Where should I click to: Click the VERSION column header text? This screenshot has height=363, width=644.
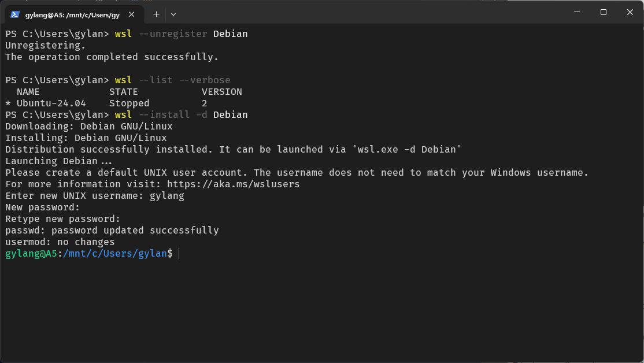[x=221, y=91]
